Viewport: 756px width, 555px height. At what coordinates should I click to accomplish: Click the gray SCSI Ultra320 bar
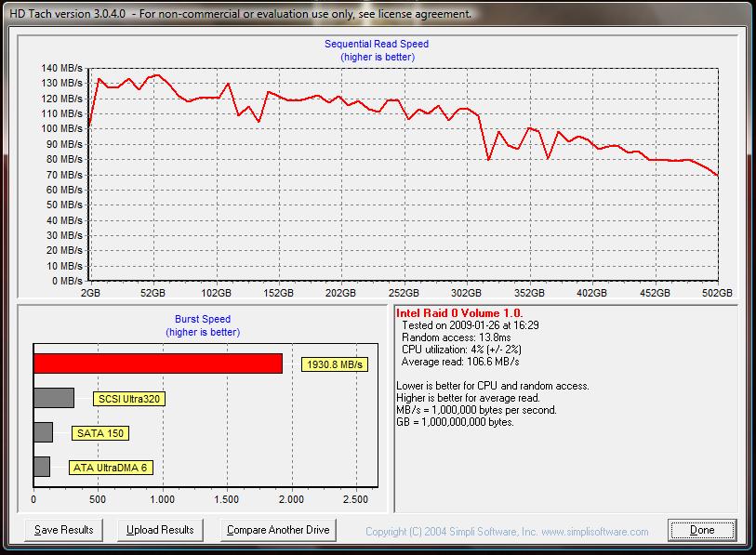54,398
